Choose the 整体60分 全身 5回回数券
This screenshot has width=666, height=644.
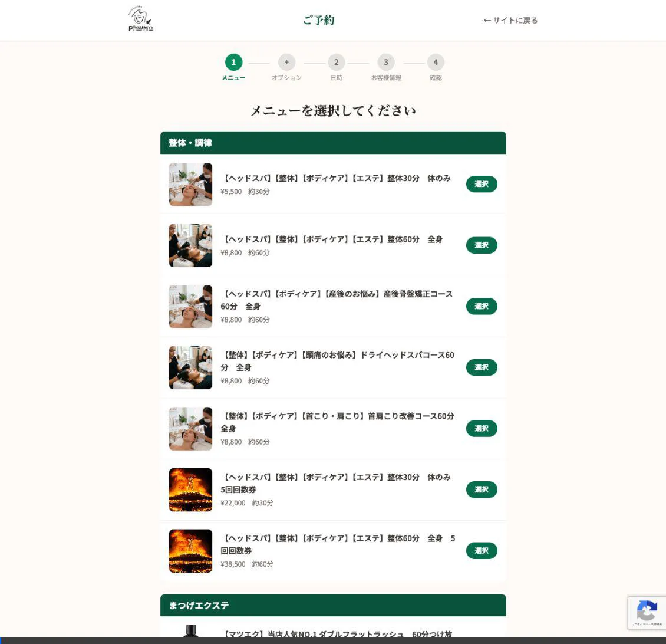click(x=482, y=550)
